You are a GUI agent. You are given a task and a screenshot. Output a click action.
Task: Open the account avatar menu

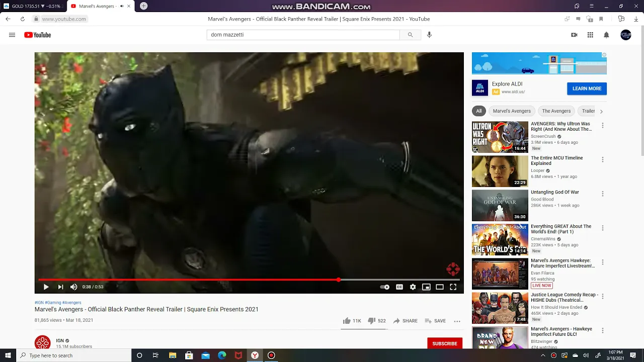click(626, 35)
